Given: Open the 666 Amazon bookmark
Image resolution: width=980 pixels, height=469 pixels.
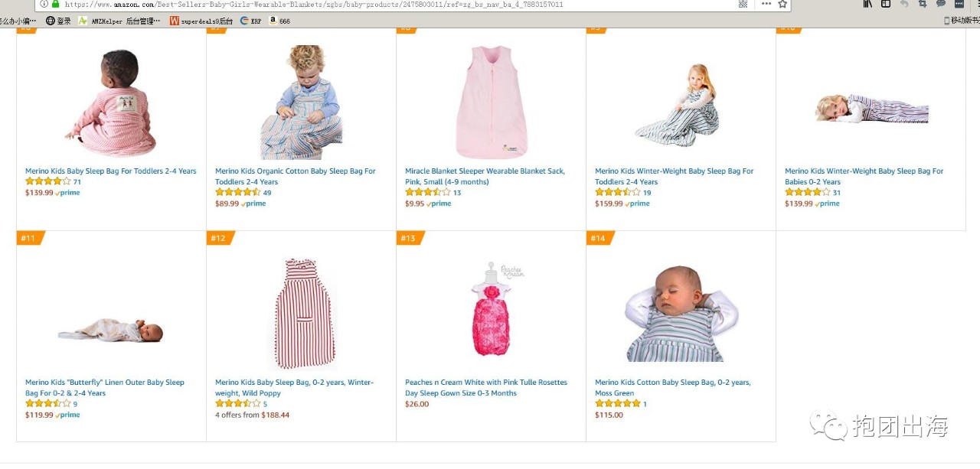Looking at the screenshot, I should click(x=279, y=21).
